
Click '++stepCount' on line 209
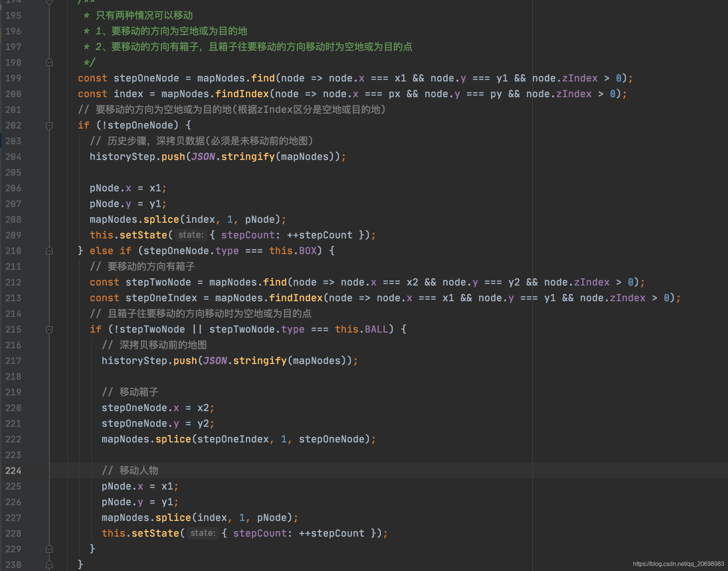(320, 235)
